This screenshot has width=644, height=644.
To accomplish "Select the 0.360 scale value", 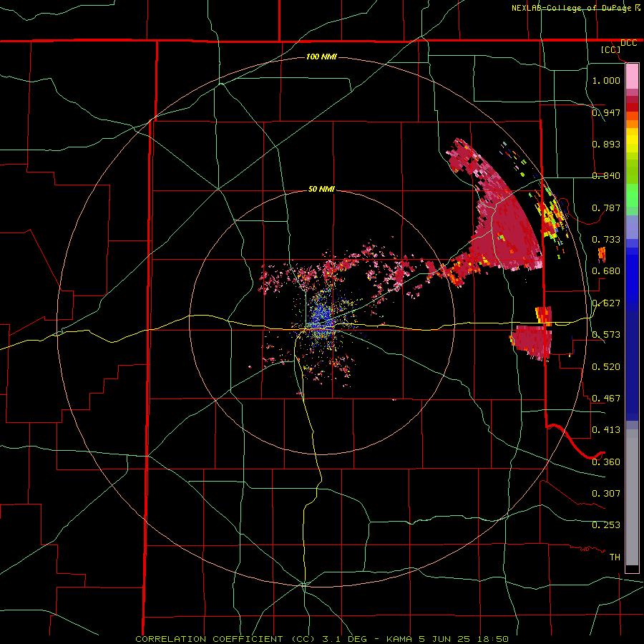I will pyautogui.click(x=606, y=462).
